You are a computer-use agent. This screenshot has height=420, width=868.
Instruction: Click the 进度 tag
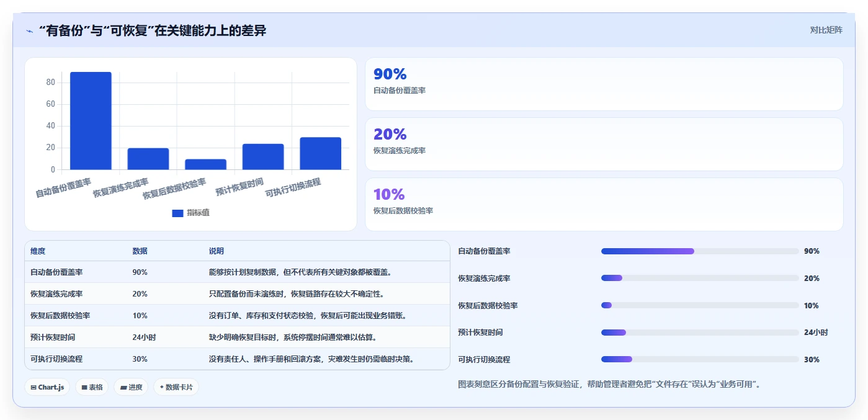tap(131, 387)
